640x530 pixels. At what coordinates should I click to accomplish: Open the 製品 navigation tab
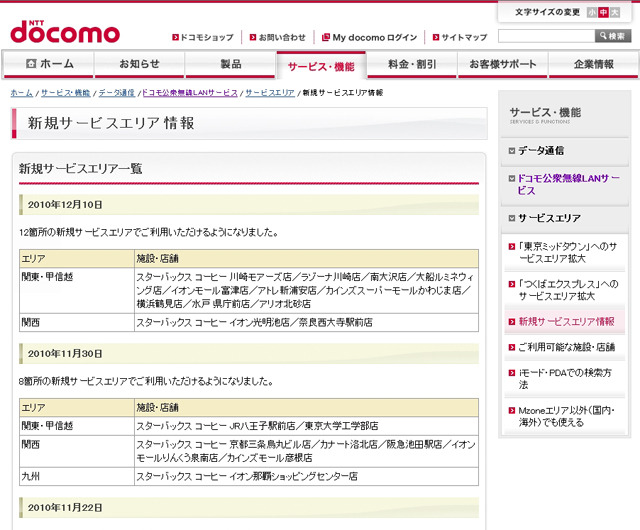point(231,64)
